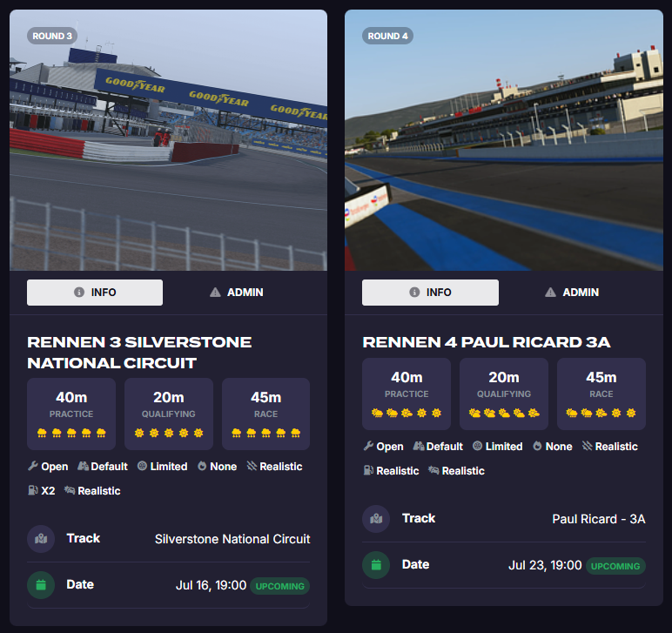The width and height of the screenshot is (672, 633).
Task: Click the rainy weather icons under Silverstone Race
Action: pos(265,433)
